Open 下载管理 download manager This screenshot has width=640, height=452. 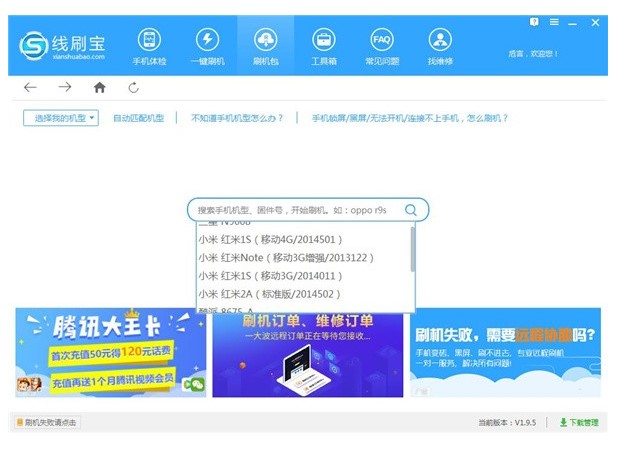tap(579, 423)
